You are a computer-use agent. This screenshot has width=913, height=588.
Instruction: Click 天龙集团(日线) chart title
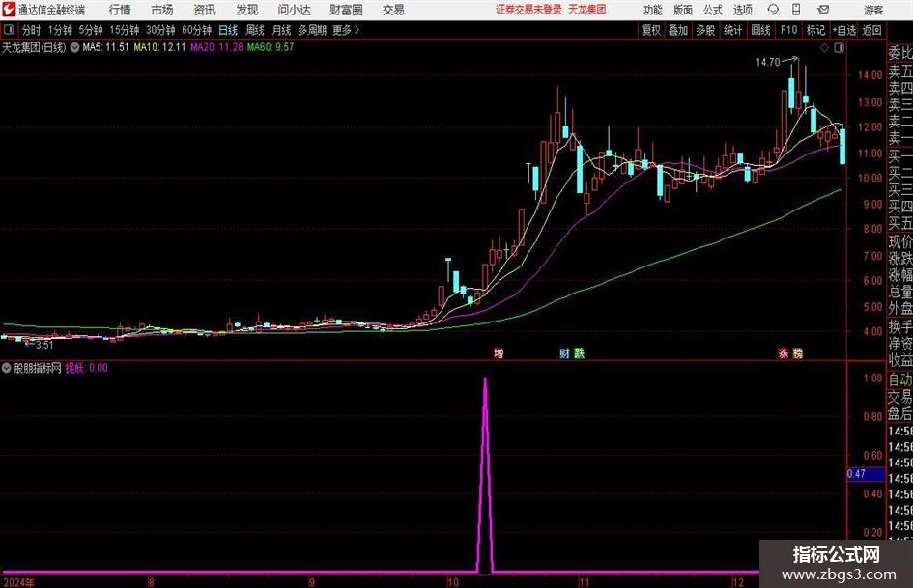point(35,47)
